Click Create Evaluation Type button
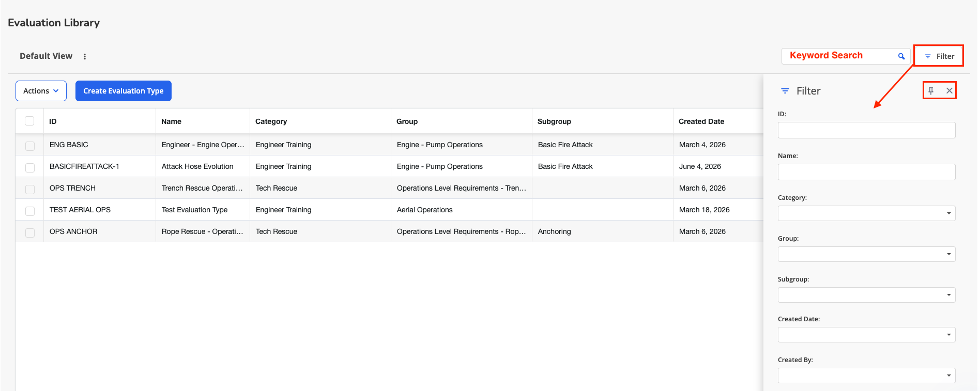Screen dimensions: 980x391 tap(124, 91)
